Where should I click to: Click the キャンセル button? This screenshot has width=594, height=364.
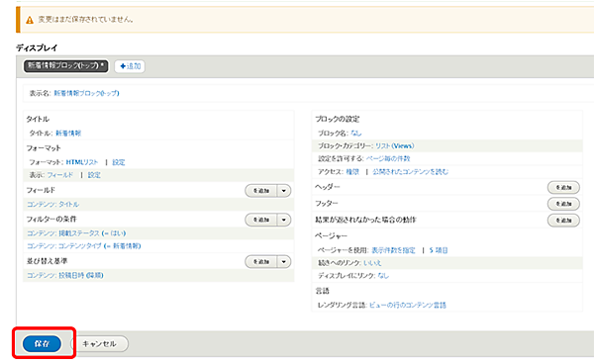[x=100, y=343]
